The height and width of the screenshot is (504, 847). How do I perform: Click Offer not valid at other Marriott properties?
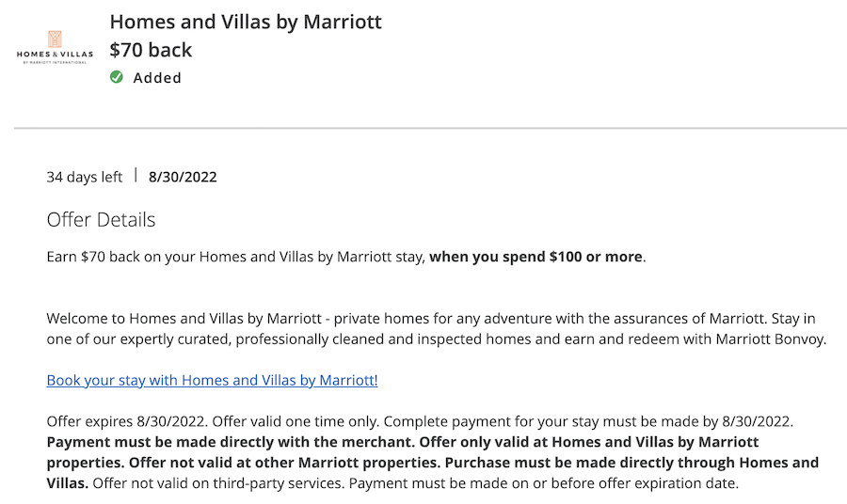[x=284, y=463]
